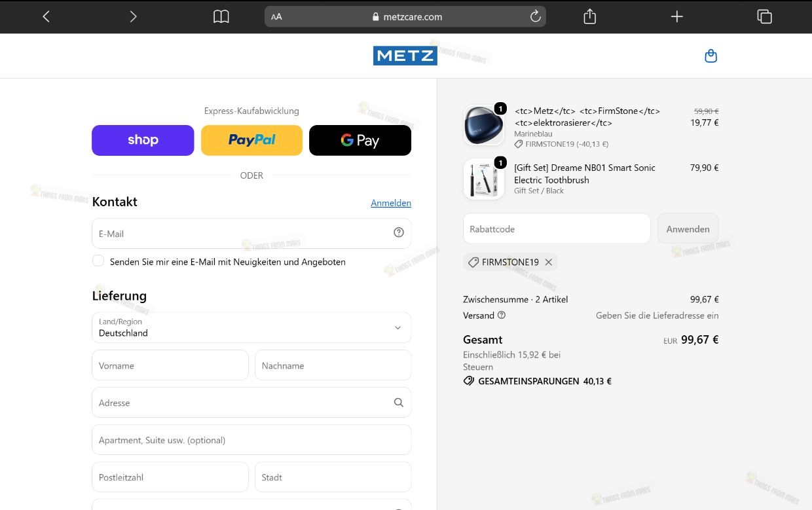Go back with the browser back arrow
Viewport: 812px width, 510px height.
tap(46, 17)
